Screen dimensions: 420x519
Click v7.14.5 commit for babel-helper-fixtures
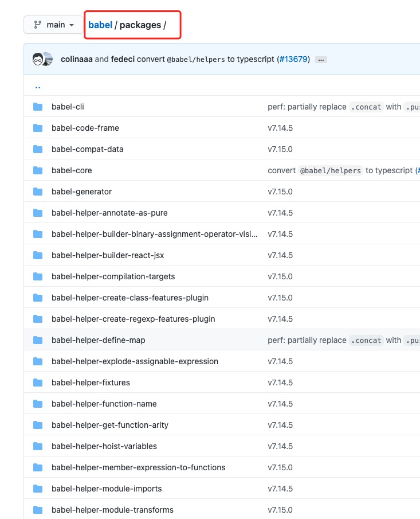(x=280, y=383)
